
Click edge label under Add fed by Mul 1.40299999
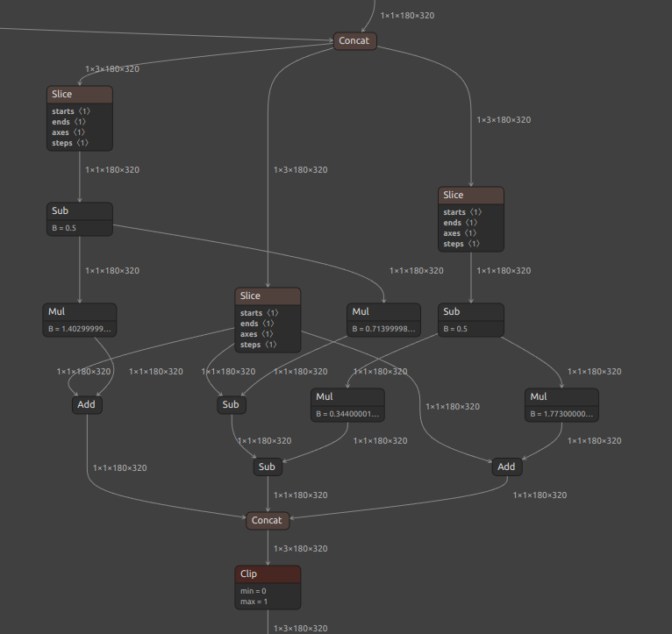pyautogui.click(x=120, y=468)
